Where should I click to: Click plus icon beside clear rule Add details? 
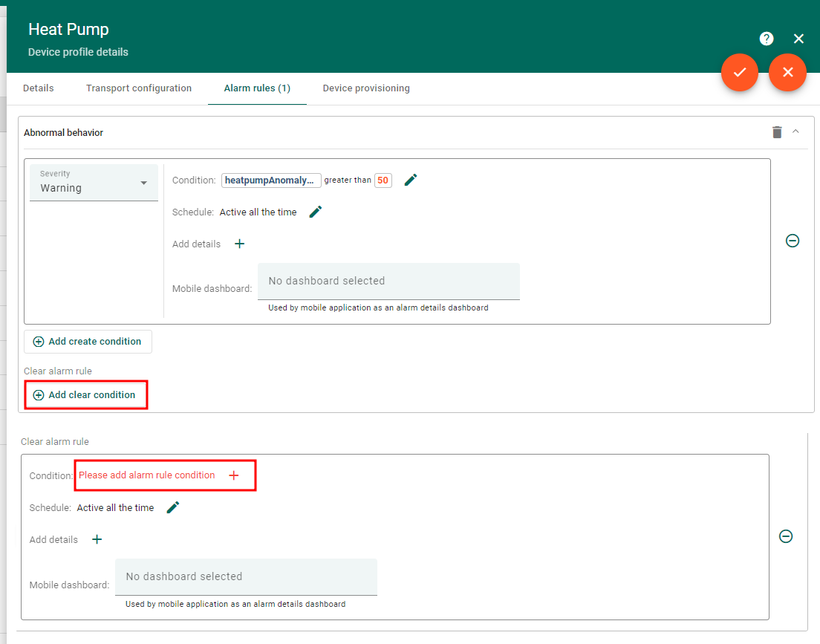pos(97,539)
